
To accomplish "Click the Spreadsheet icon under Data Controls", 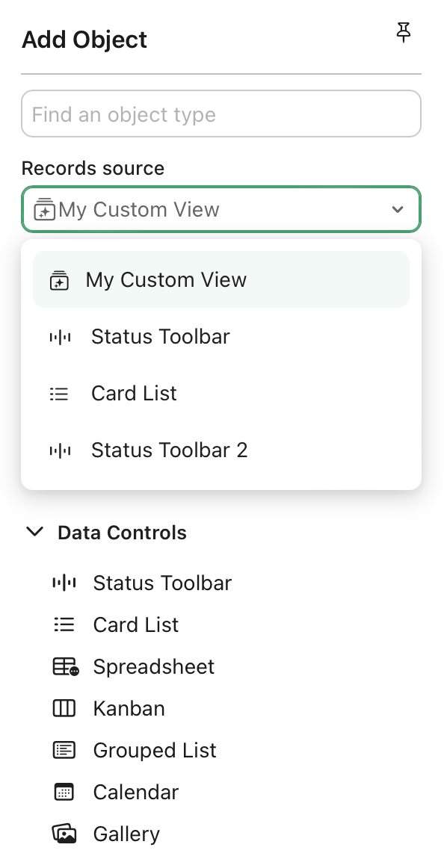I will (64, 666).
